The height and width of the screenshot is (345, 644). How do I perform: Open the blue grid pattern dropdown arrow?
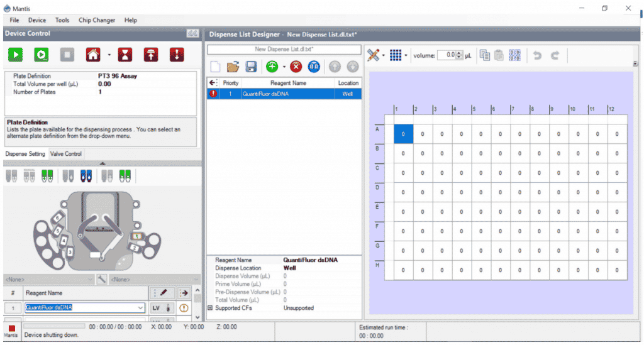406,55
